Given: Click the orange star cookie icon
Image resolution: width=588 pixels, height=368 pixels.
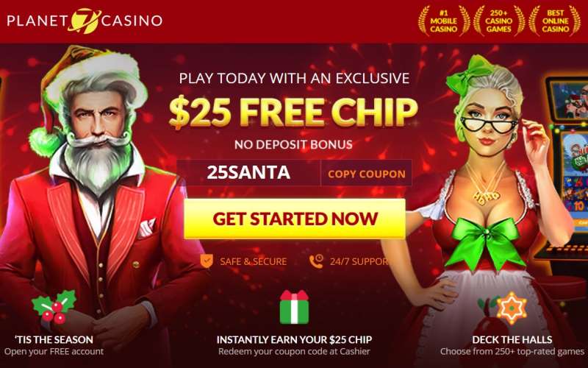Looking at the screenshot, I should pyautogui.click(x=512, y=308).
